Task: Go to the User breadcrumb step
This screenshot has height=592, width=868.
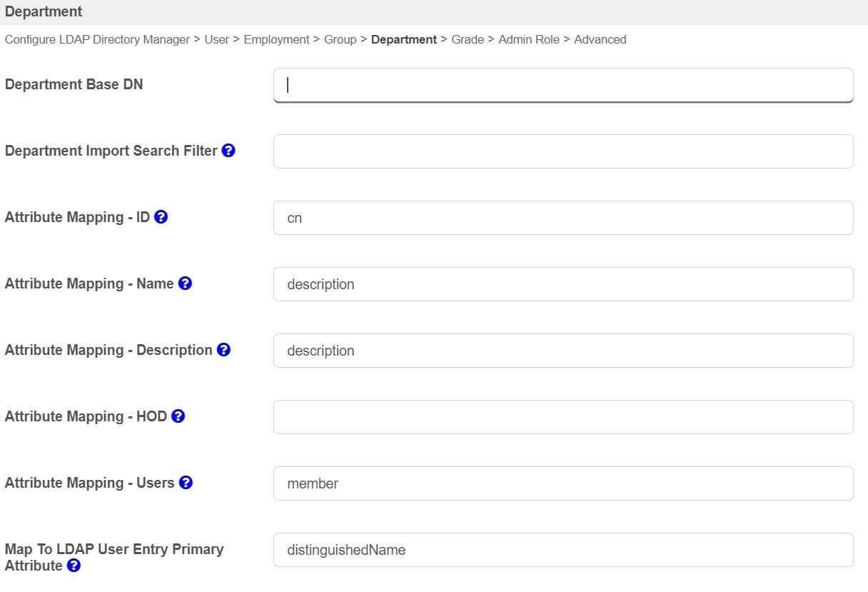Action: click(x=216, y=40)
